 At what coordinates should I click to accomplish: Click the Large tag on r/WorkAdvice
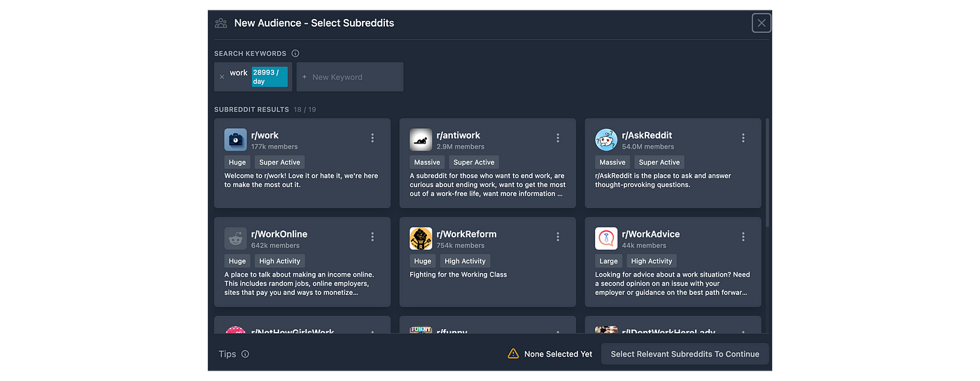point(609,261)
